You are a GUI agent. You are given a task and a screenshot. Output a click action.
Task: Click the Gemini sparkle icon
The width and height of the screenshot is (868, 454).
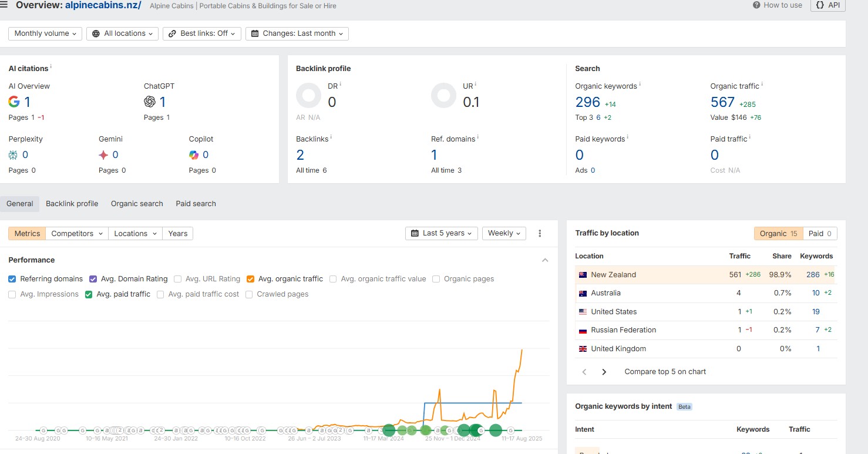pyautogui.click(x=103, y=155)
